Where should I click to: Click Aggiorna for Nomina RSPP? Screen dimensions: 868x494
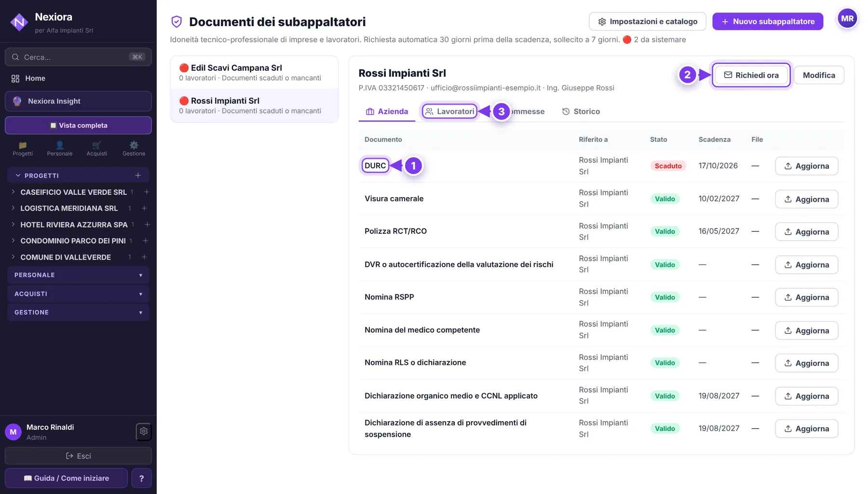pyautogui.click(x=806, y=297)
